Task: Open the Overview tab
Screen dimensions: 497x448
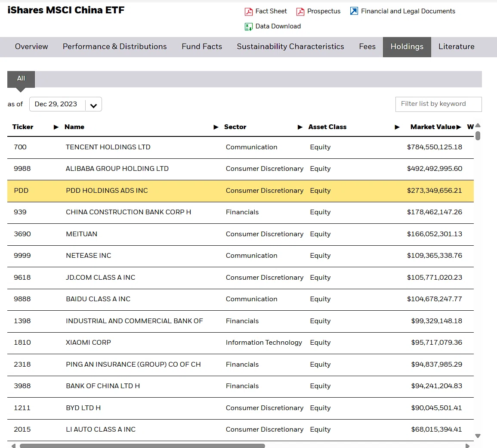Action: point(31,46)
